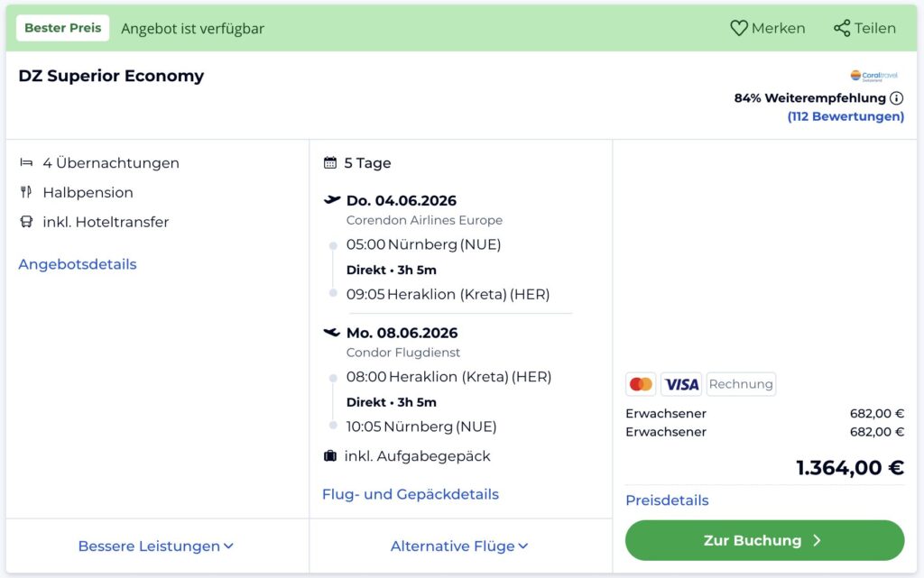
Task: Open Preisdetails below the total price
Action: click(666, 500)
